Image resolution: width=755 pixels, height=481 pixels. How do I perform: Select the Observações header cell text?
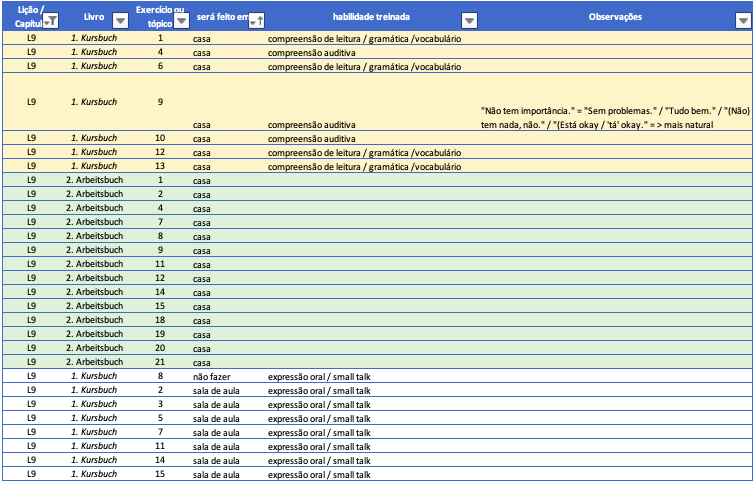click(615, 18)
